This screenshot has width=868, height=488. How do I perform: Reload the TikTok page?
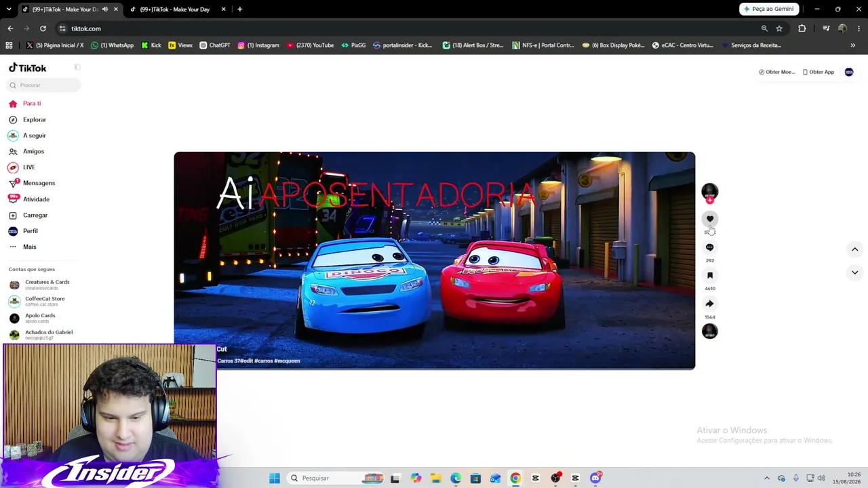43,28
